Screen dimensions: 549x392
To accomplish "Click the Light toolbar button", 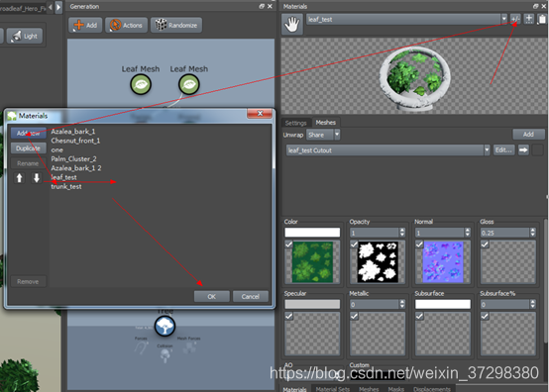I will click(24, 36).
